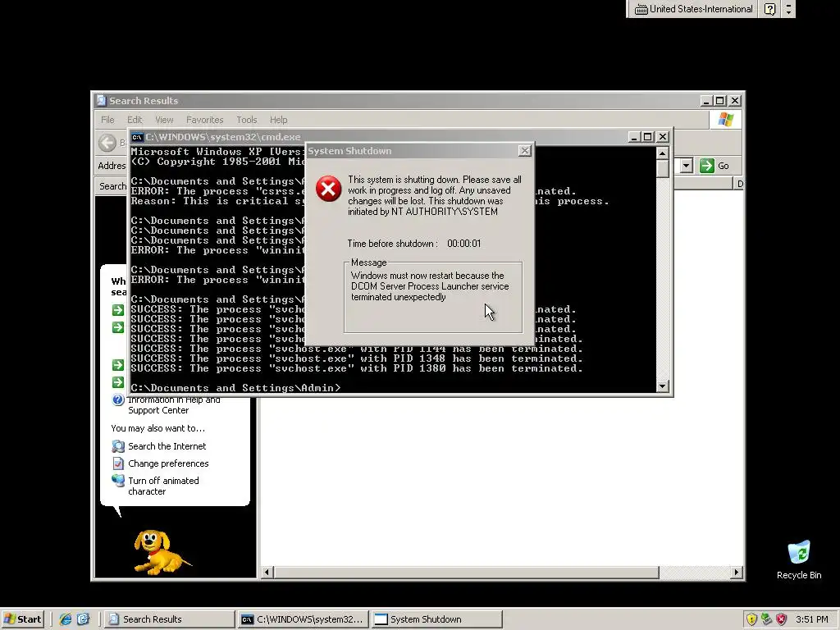Click United States-International language label
The width and height of the screenshot is (840, 630).
701,9
